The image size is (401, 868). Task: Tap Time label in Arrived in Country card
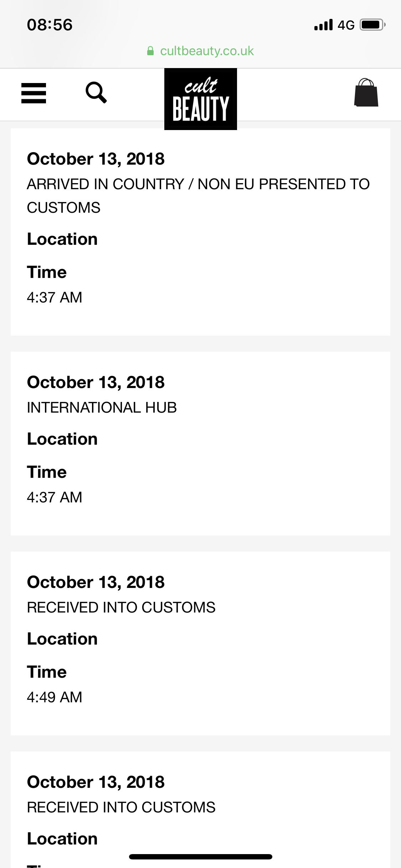pos(47,272)
